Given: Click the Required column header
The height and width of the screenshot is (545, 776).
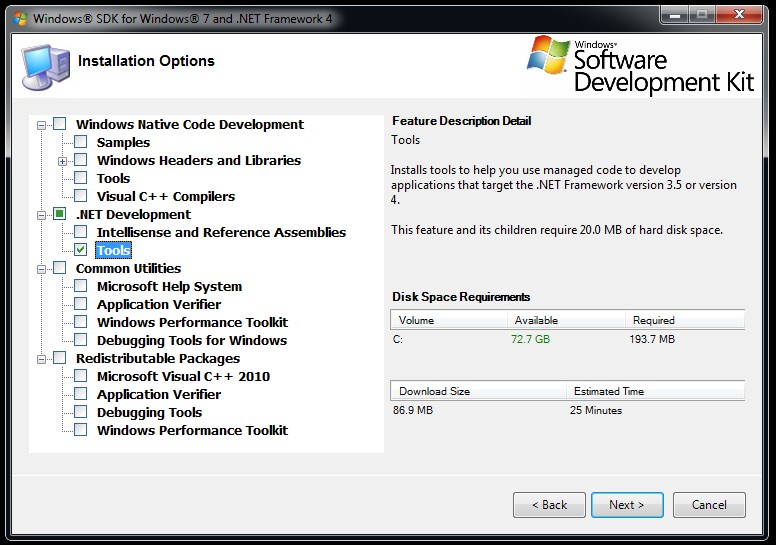Looking at the screenshot, I should 685,320.
